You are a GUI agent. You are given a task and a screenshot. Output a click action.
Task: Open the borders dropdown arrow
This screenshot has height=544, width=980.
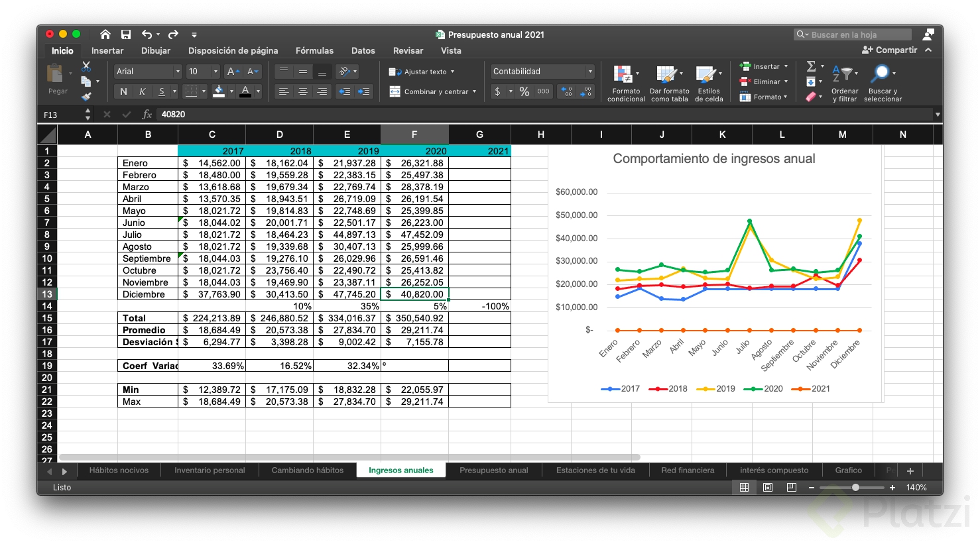(204, 91)
